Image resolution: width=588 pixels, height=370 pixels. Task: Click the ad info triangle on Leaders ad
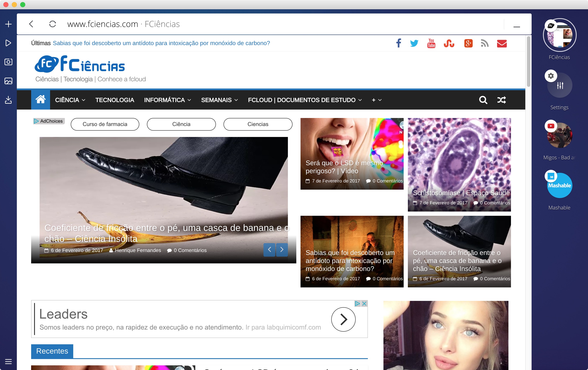pos(358,303)
